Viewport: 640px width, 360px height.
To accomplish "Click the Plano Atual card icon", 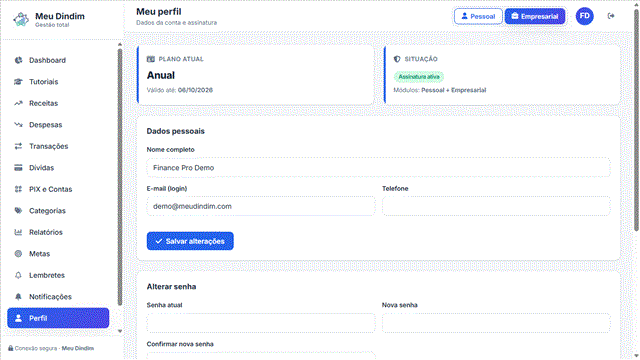I will tap(151, 59).
